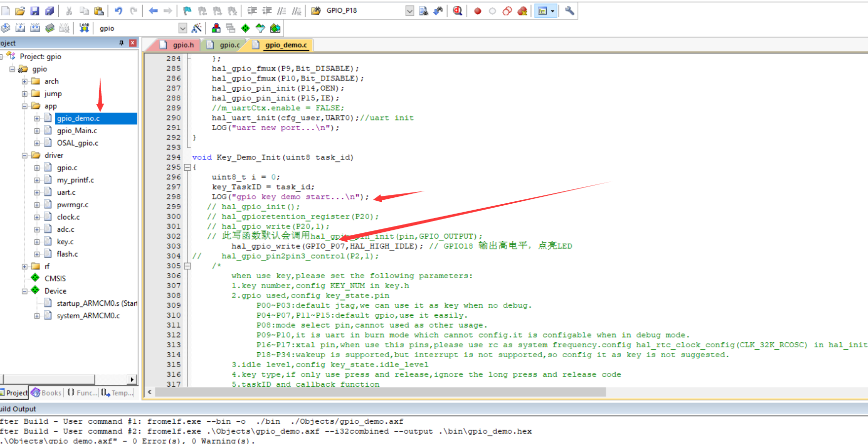This screenshot has height=444, width=868.
Task: Select startup_ARMCM0.s file
Action: 97,303
